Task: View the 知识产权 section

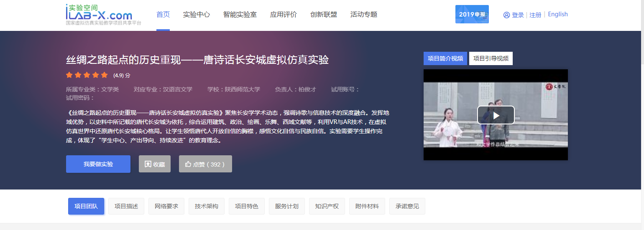Action: 327,206
